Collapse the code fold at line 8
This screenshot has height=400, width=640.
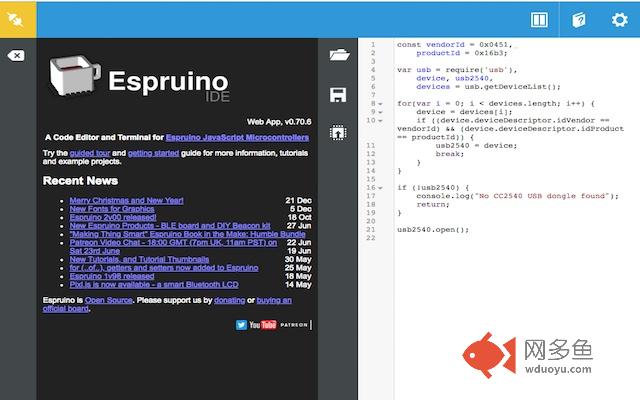pyautogui.click(x=380, y=104)
